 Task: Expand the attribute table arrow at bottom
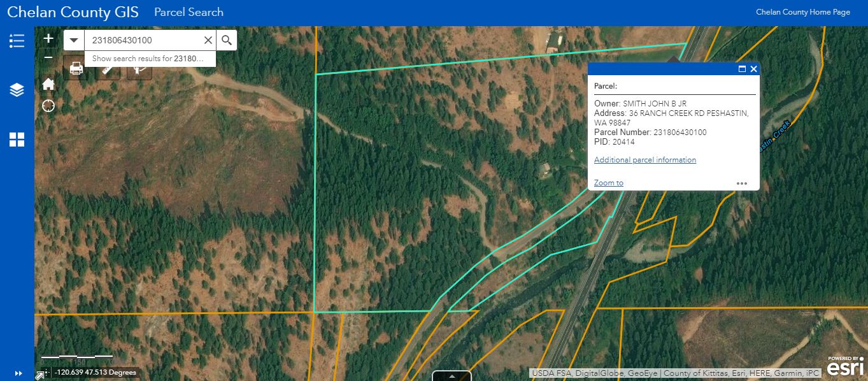(x=452, y=376)
